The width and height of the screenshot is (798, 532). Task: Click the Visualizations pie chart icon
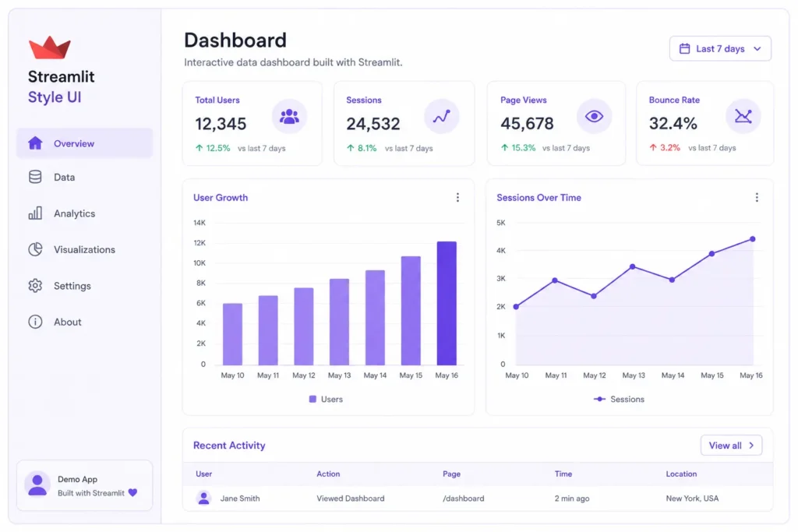[x=35, y=249]
